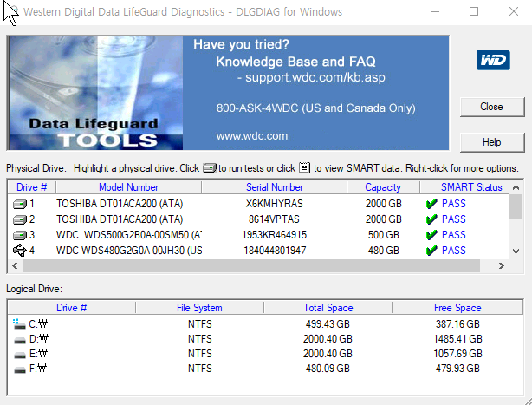Image resolution: width=532 pixels, height=405 pixels.
Task: Sort by Model Number column header
Action: pos(128,187)
